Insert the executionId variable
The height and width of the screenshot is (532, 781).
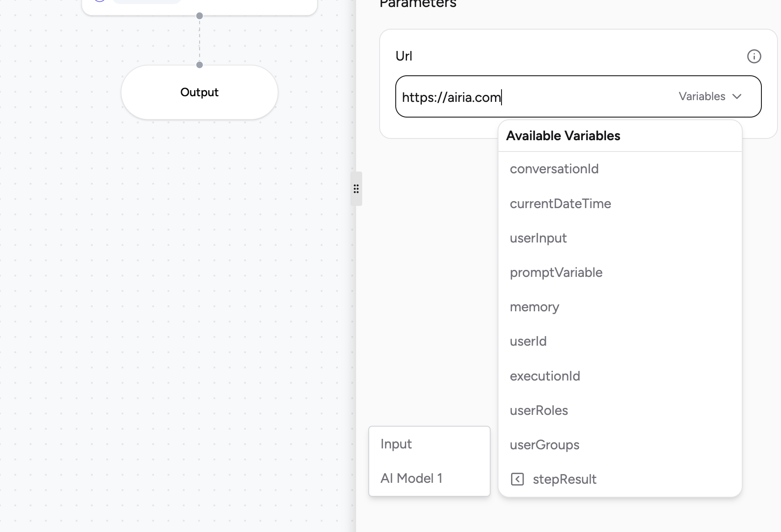point(545,376)
